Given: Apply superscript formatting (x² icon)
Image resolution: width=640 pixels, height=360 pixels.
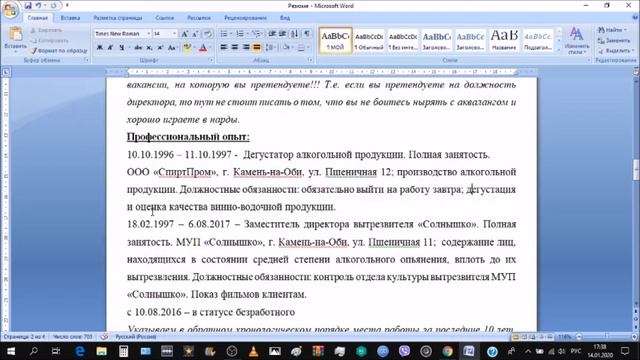Looking at the screenshot, I should click(x=160, y=48).
